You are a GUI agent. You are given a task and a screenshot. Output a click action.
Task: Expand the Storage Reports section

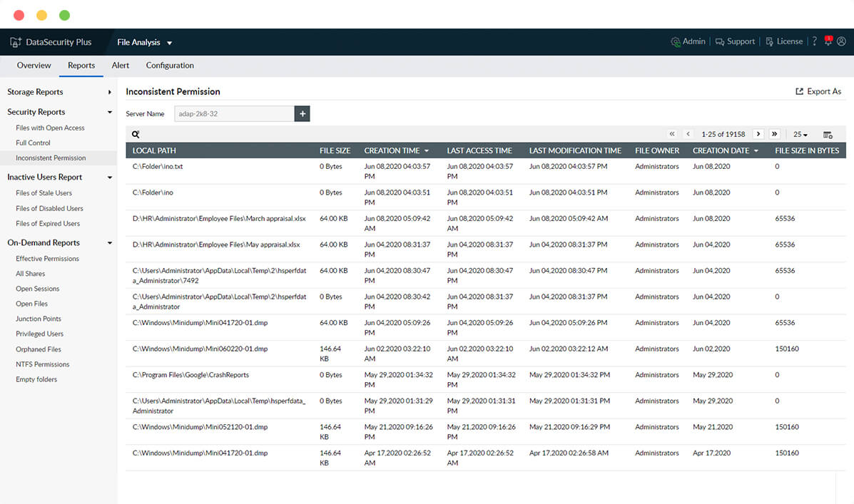37,91
